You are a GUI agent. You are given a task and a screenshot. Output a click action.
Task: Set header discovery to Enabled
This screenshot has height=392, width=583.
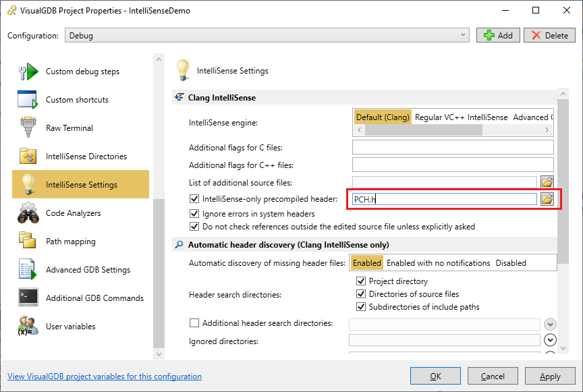[366, 263]
